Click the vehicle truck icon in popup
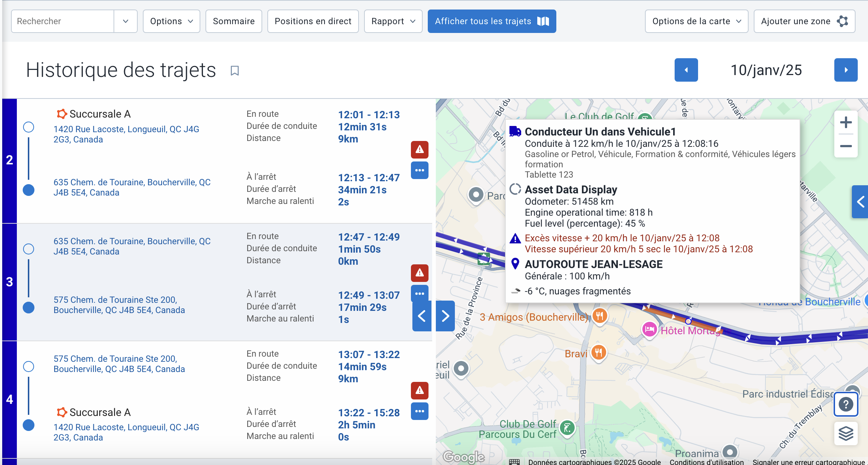The image size is (868, 465). tap(515, 131)
